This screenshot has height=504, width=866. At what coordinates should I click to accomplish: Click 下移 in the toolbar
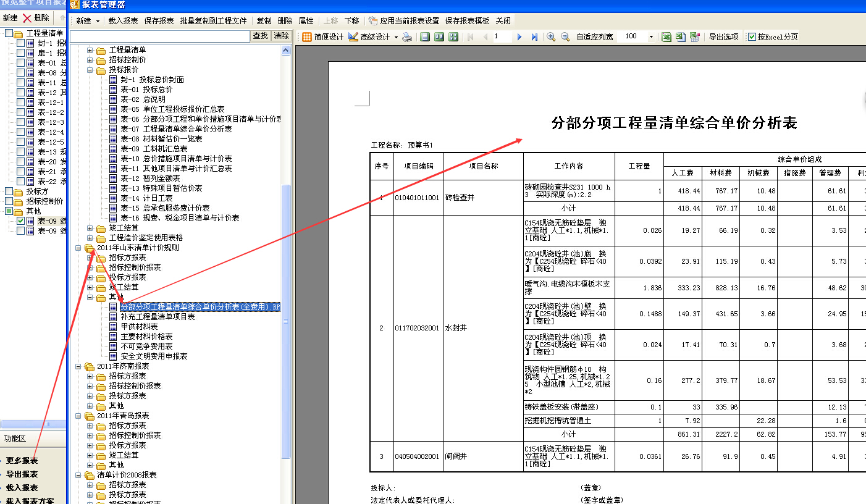pyautogui.click(x=351, y=21)
